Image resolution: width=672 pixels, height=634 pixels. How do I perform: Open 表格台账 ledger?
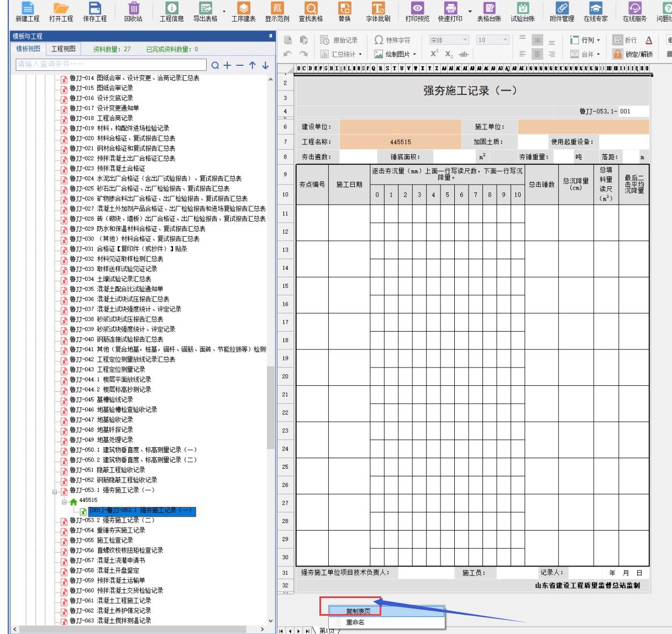pyautogui.click(x=489, y=11)
